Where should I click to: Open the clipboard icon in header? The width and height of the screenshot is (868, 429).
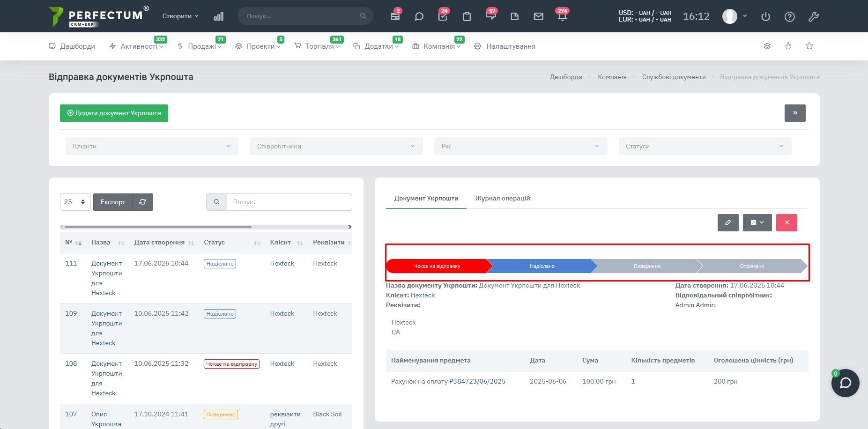coord(467,16)
